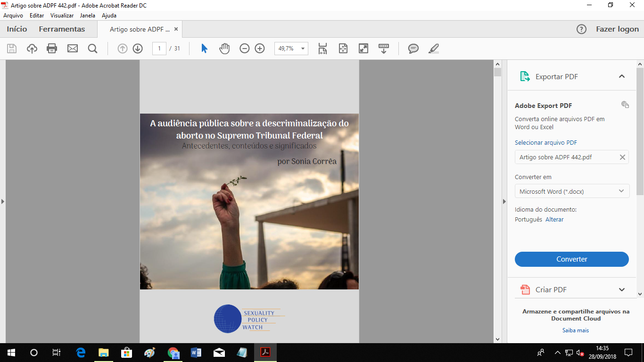Image resolution: width=644 pixels, height=362 pixels.
Task: Open Microsoft Word from the taskbar
Action: click(x=196, y=353)
